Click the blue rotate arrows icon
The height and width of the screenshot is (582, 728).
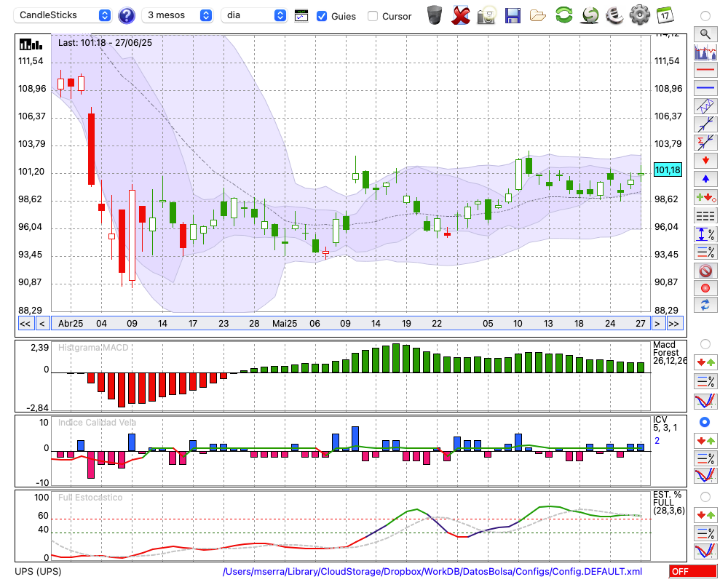coord(705,306)
